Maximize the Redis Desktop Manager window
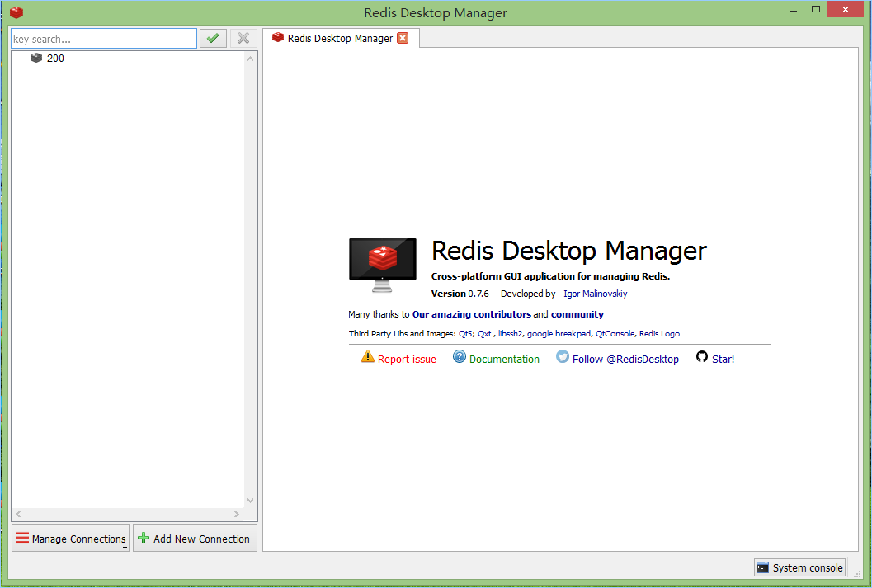This screenshot has width=872, height=588. click(816, 9)
